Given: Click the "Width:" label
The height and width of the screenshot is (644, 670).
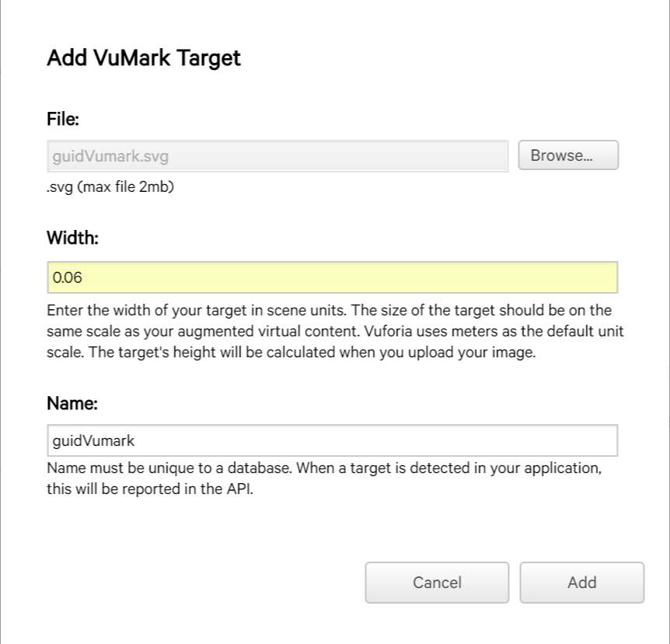Looking at the screenshot, I should 72,238.
